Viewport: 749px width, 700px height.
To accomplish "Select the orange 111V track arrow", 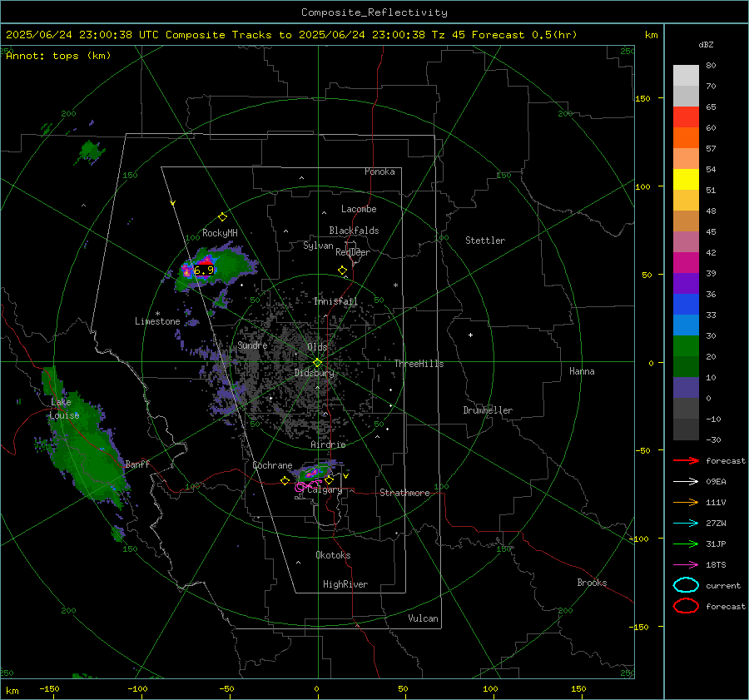I will tap(686, 502).
